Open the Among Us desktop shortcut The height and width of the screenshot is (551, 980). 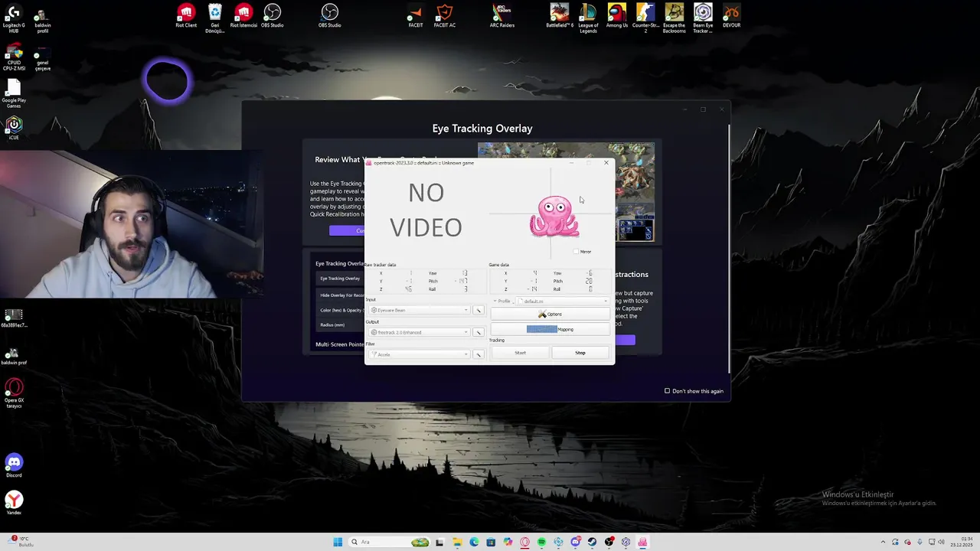(x=617, y=16)
